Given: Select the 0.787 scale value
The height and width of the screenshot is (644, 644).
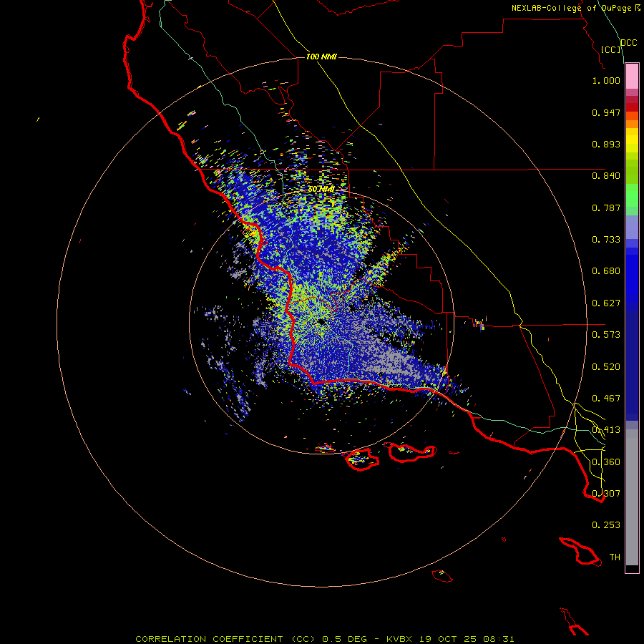Looking at the screenshot, I should pos(606,208).
